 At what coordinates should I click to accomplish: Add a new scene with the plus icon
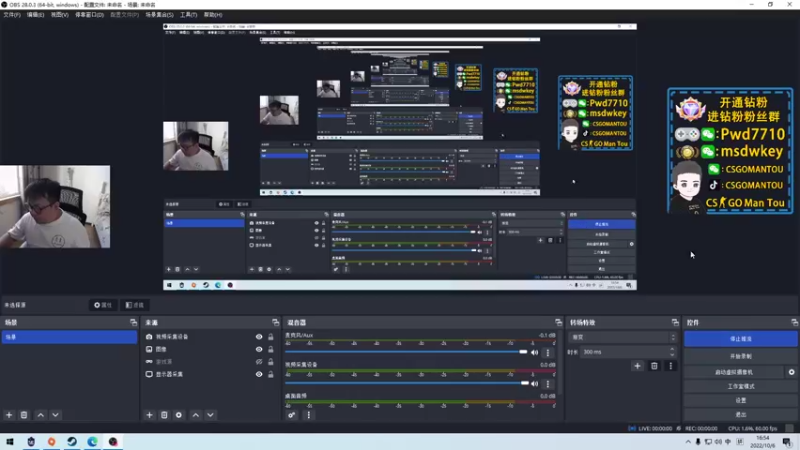click(x=9, y=415)
